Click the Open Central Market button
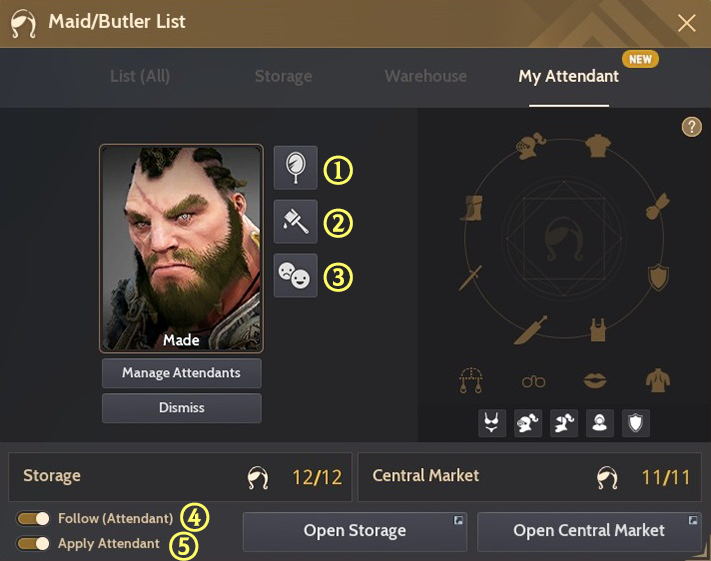 pos(589,531)
